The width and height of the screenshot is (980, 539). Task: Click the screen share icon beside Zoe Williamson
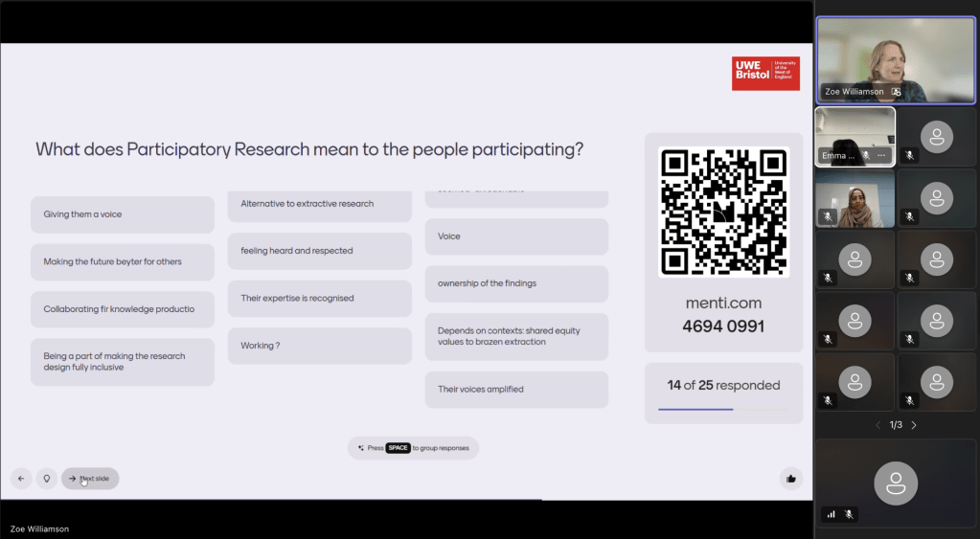pyautogui.click(x=896, y=92)
